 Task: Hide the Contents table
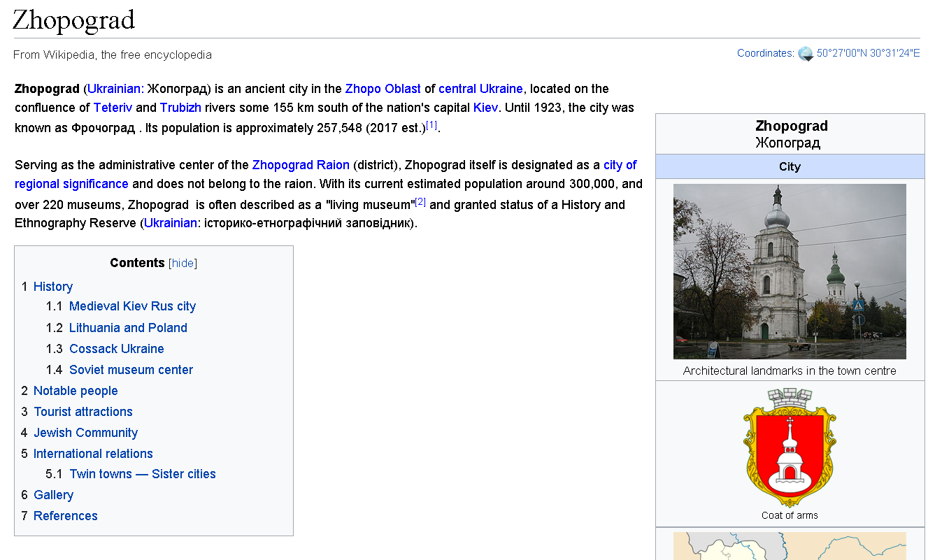(183, 264)
